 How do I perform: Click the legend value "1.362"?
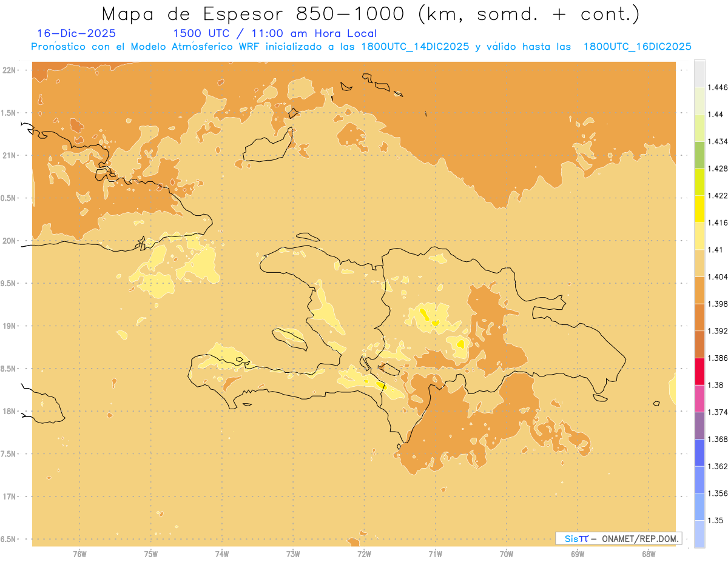point(719,466)
